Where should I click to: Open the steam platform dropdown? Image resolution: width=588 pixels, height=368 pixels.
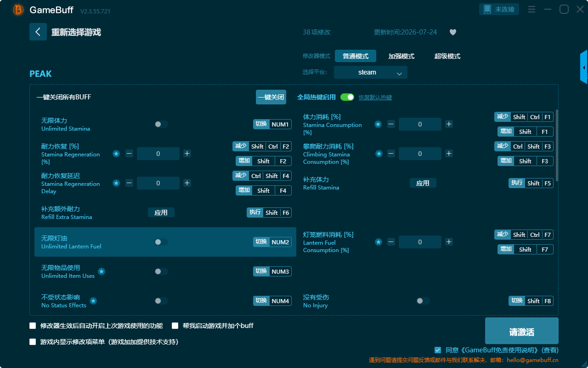[x=371, y=72]
